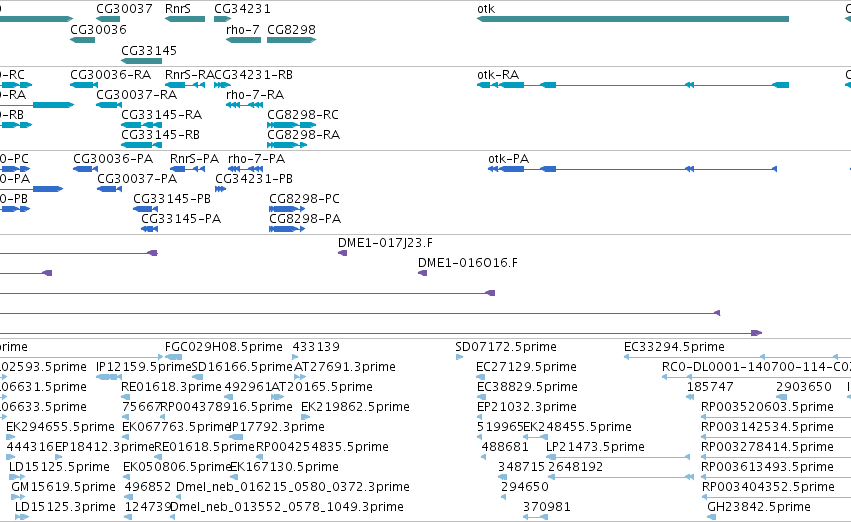851x522 pixels.
Task: Click the rho-7 gene bar
Action: point(243,40)
